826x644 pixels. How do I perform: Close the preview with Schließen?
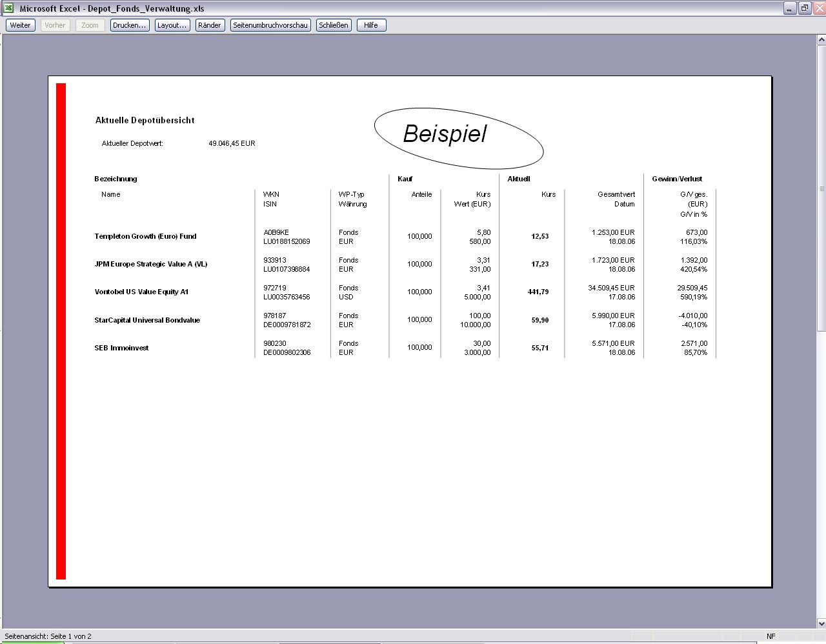(334, 25)
